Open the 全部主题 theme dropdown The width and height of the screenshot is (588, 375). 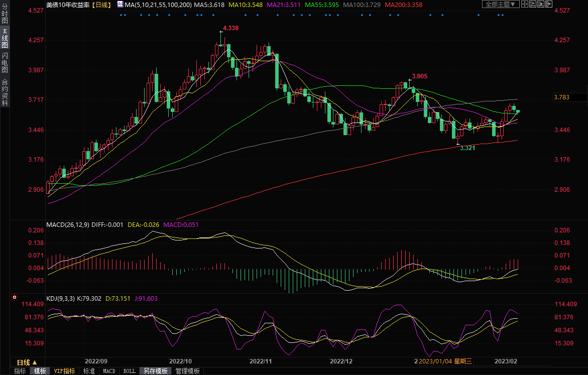[501, 4]
